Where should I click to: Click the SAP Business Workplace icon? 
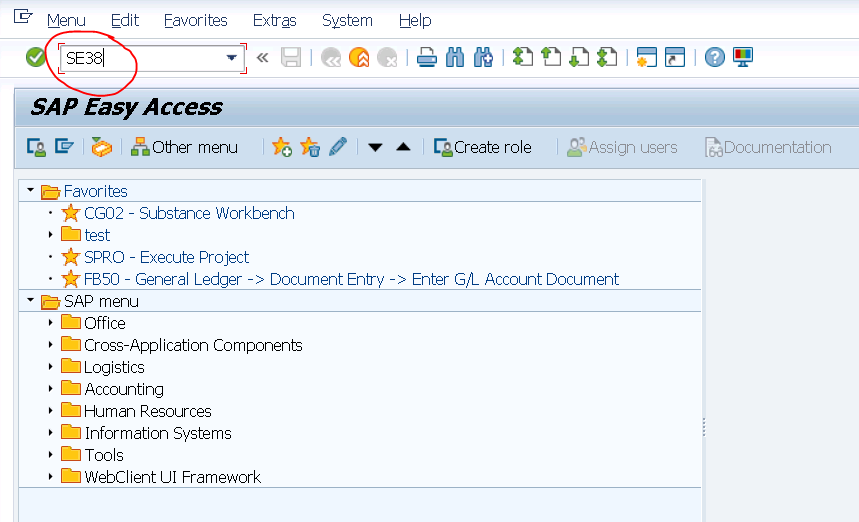(x=101, y=147)
